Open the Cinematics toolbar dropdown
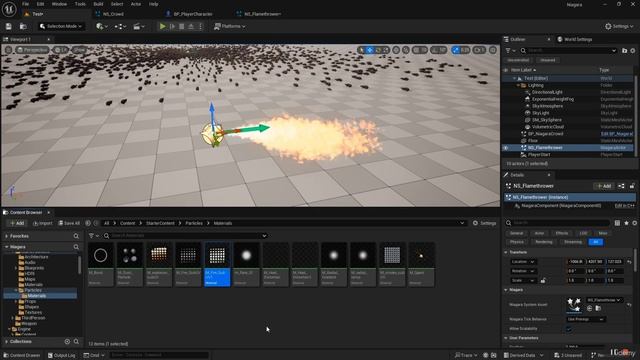Screen dimensions: 640x360 coord(139,26)
